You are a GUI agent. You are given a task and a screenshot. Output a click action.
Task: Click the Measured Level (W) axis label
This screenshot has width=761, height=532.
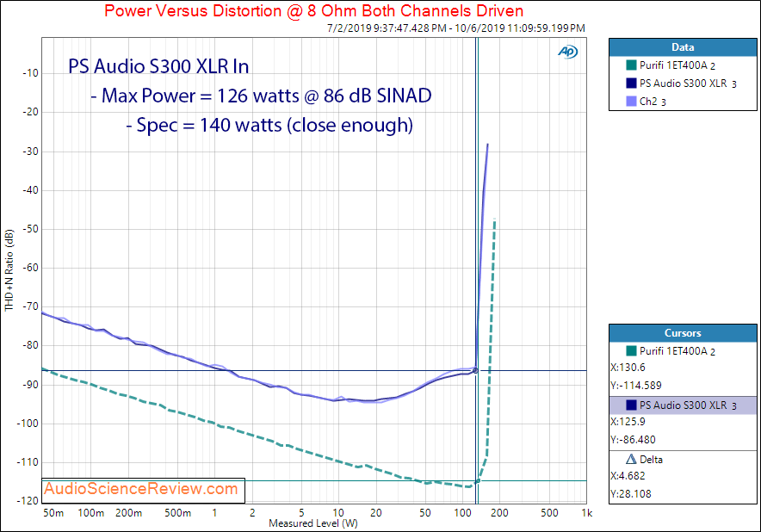tap(313, 523)
